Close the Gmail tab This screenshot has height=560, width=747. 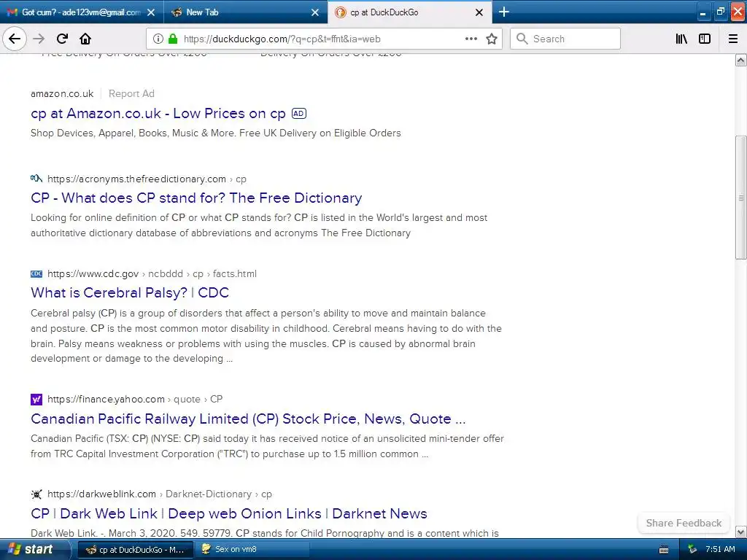click(151, 12)
